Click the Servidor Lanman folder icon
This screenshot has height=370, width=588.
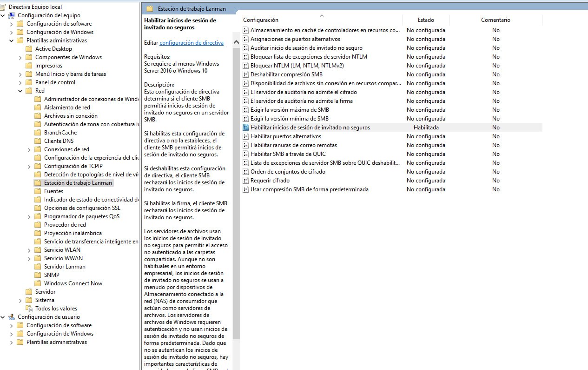click(38, 267)
